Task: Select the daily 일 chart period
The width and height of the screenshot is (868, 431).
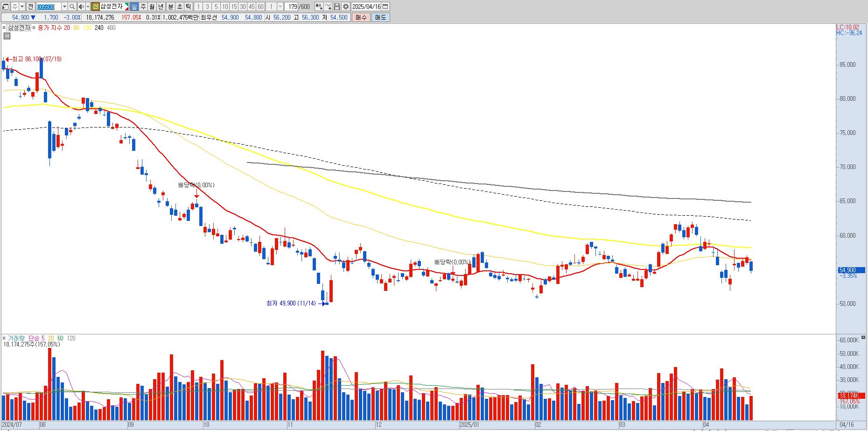Action: point(134,7)
